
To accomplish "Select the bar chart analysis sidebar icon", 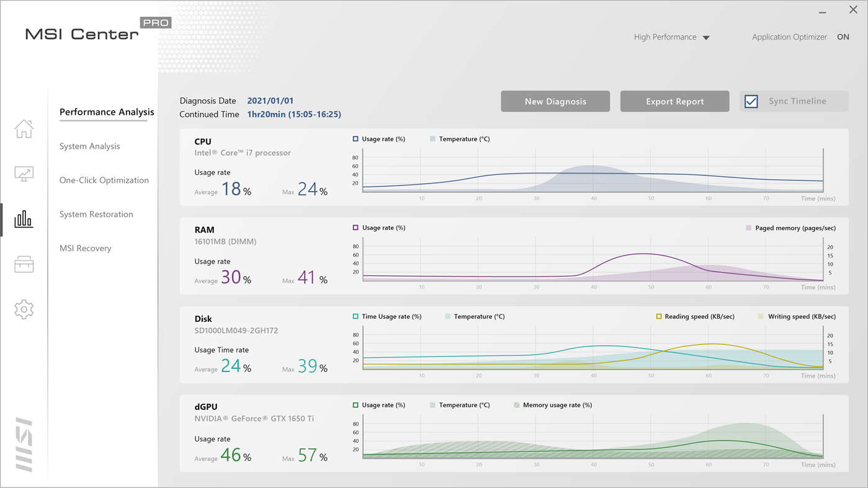I will pyautogui.click(x=24, y=219).
